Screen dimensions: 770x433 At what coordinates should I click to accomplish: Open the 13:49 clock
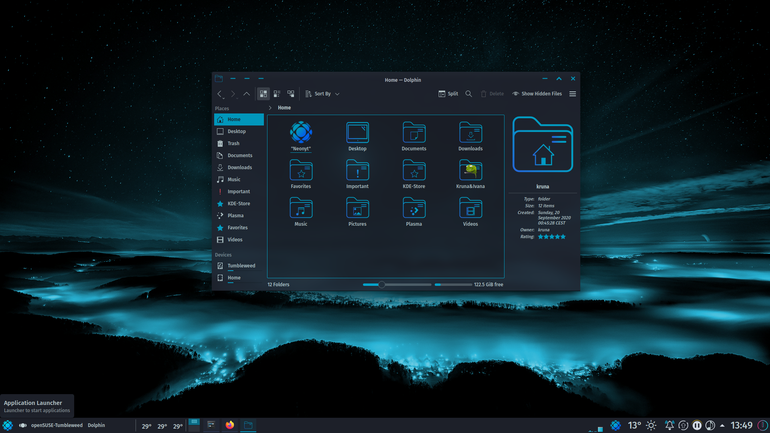click(x=742, y=425)
